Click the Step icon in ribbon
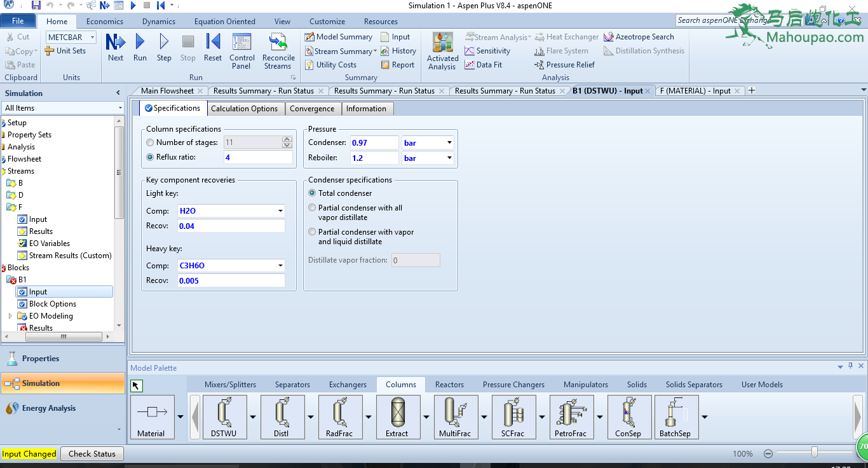The width and height of the screenshot is (868, 468). 164,48
